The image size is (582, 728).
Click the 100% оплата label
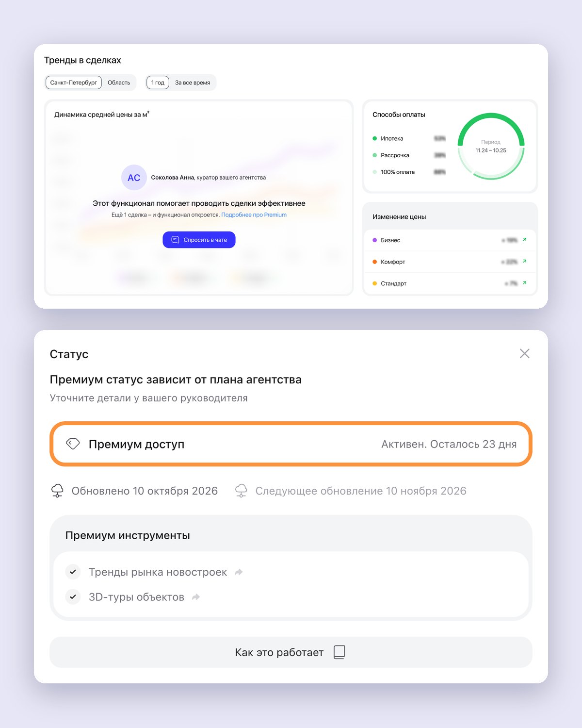click(x=398, y=172)
